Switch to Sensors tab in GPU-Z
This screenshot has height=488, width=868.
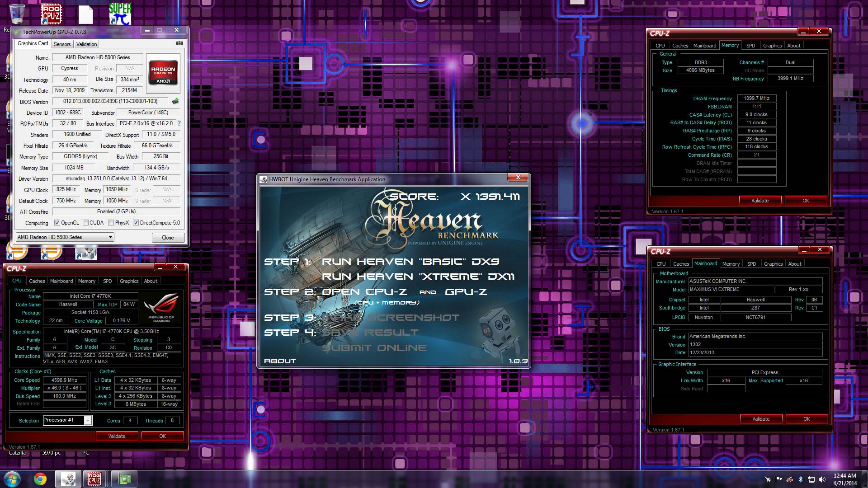click(x=62, y=44)
